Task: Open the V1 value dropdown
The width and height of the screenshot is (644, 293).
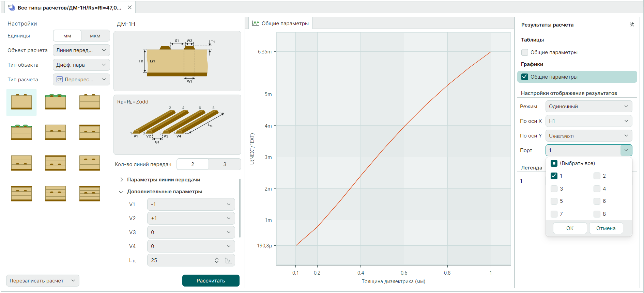Action: pos(191,205)
